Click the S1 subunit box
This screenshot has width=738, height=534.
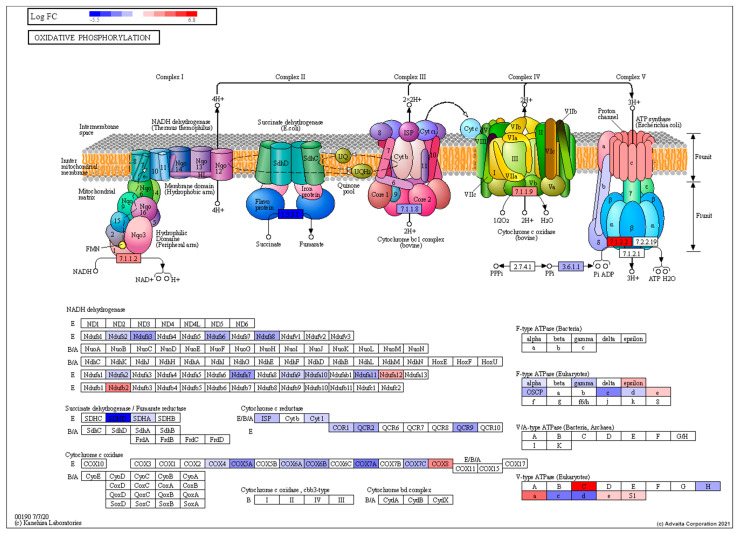[633, 495]
